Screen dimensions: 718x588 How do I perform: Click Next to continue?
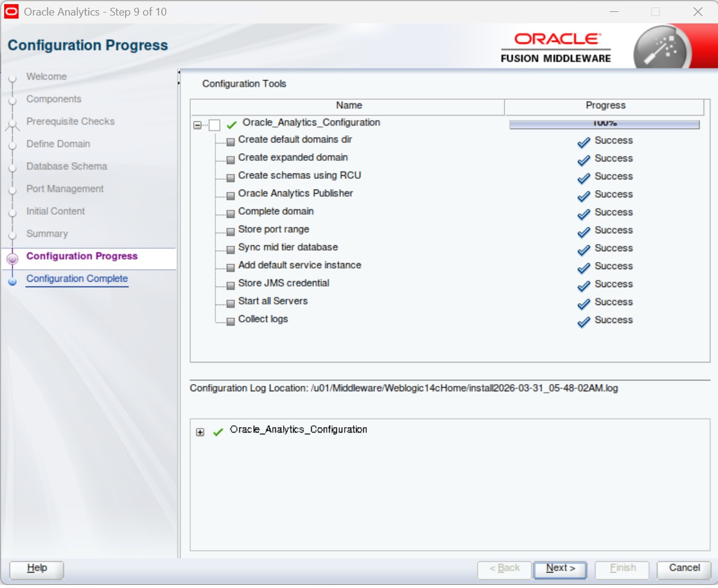coord(560,569)
